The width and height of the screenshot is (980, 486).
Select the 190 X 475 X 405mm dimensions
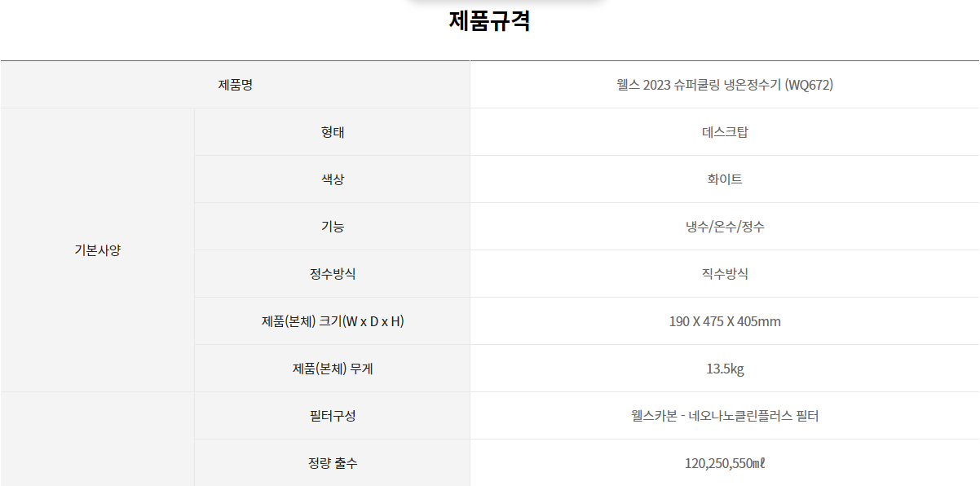tap(725, 321)
